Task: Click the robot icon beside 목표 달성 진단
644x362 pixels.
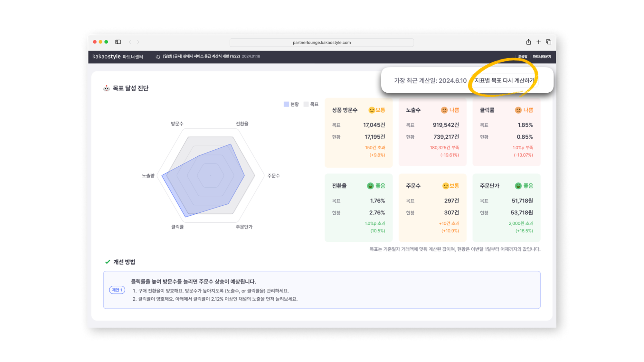Action: coord(106,88)
